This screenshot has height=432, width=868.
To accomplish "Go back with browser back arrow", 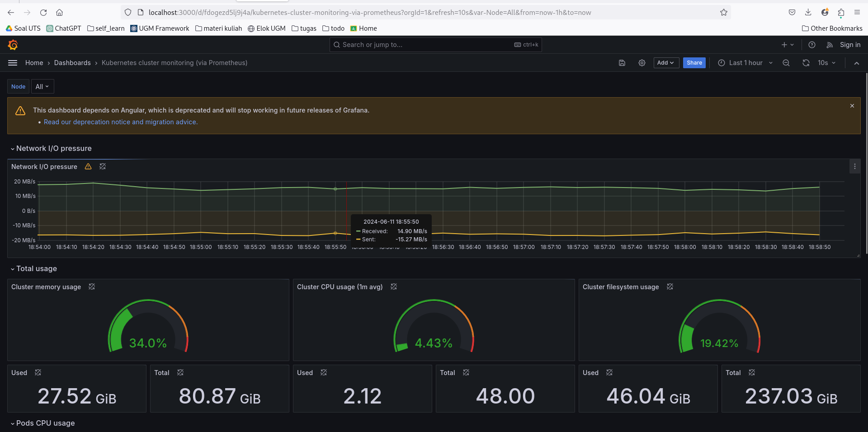I will [x=11, y=13].
